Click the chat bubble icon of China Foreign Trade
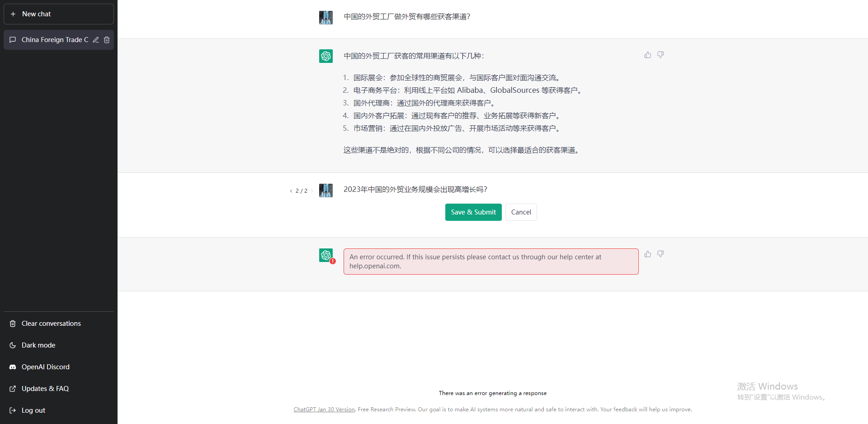 click(x=13, y=40)
